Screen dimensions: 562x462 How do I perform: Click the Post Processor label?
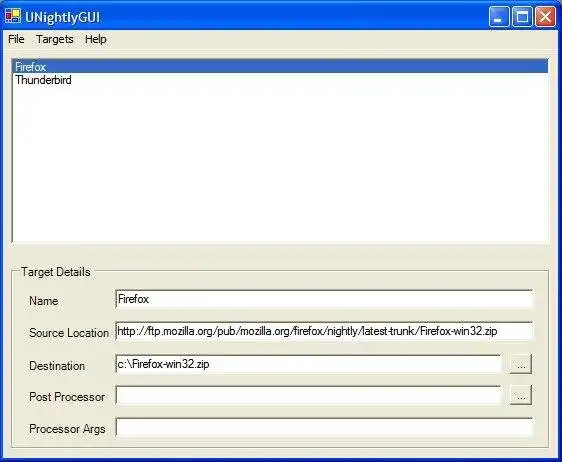pos(67,397)
